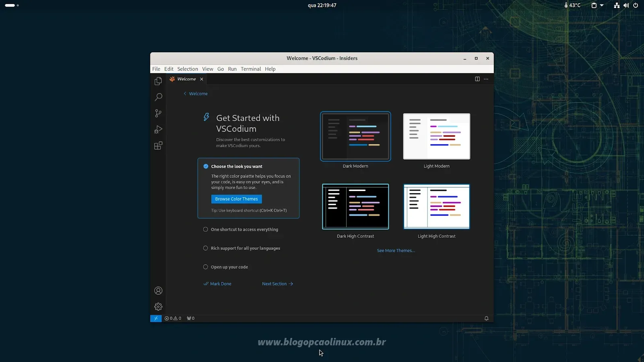Expand 'Rich support for all your languages' step
Image resolution: width=644 pixels, height=362 pixels.
pos(242,248)
